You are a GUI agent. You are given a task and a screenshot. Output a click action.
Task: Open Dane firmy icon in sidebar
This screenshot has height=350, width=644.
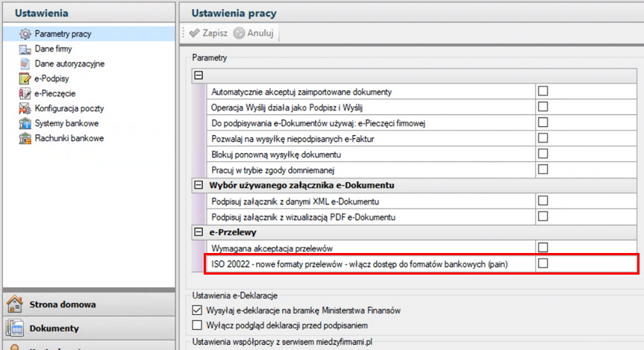pyautogui.click(x=25, y=49)
